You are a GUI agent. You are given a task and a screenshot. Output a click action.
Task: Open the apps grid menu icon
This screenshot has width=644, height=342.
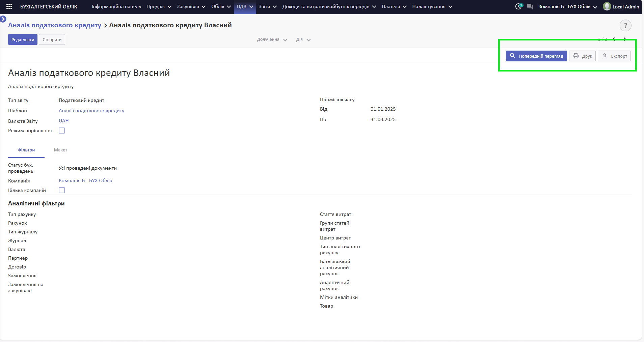point(9,6)
